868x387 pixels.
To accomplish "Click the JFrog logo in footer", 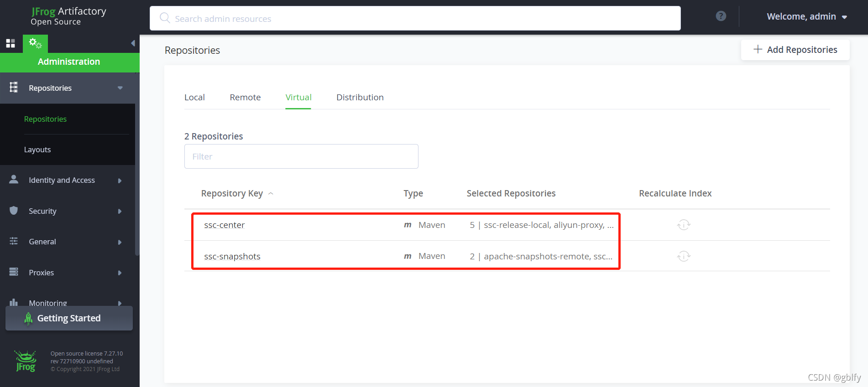I will (x=26, y=361).
